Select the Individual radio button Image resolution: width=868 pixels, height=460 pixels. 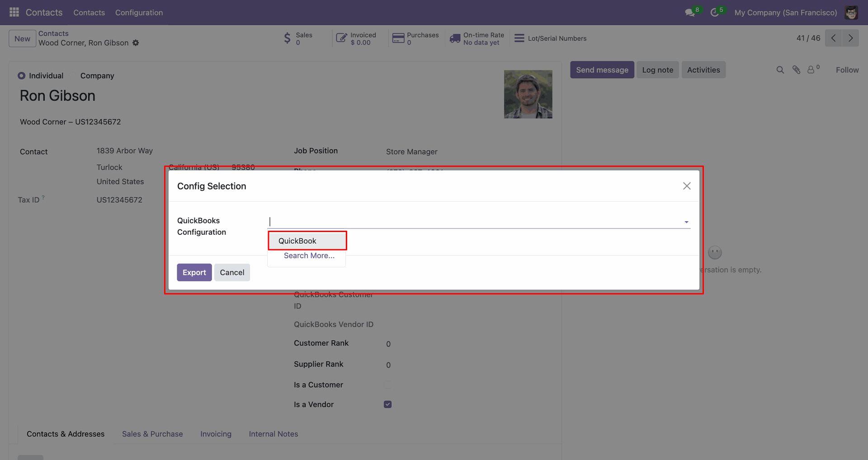21,76
